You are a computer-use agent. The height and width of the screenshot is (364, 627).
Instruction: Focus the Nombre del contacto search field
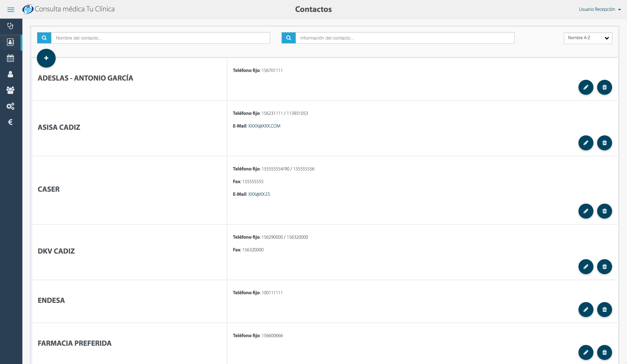coord(160,38)
